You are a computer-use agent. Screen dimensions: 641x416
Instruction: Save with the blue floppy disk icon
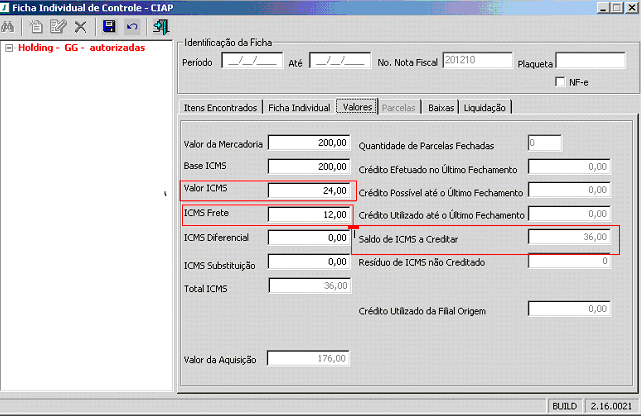pyautogui.click(x=109, y=27)
